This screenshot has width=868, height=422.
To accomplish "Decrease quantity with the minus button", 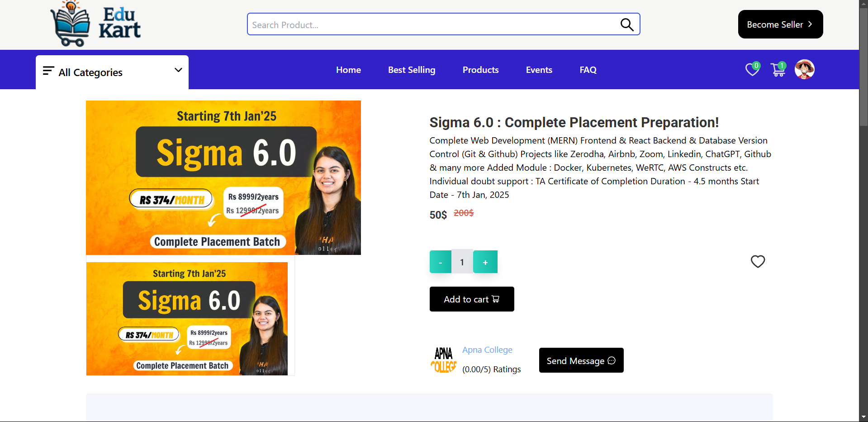I will pos(441,262).
